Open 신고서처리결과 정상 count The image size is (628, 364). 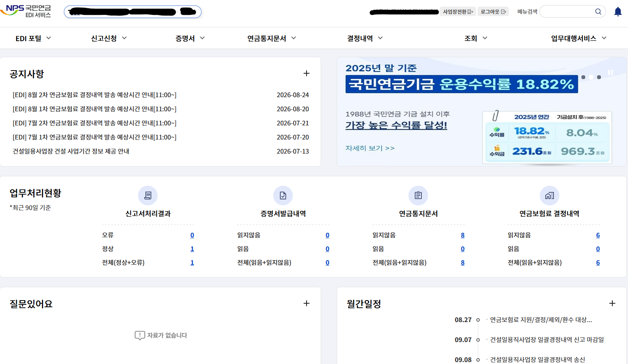[192, 249]
